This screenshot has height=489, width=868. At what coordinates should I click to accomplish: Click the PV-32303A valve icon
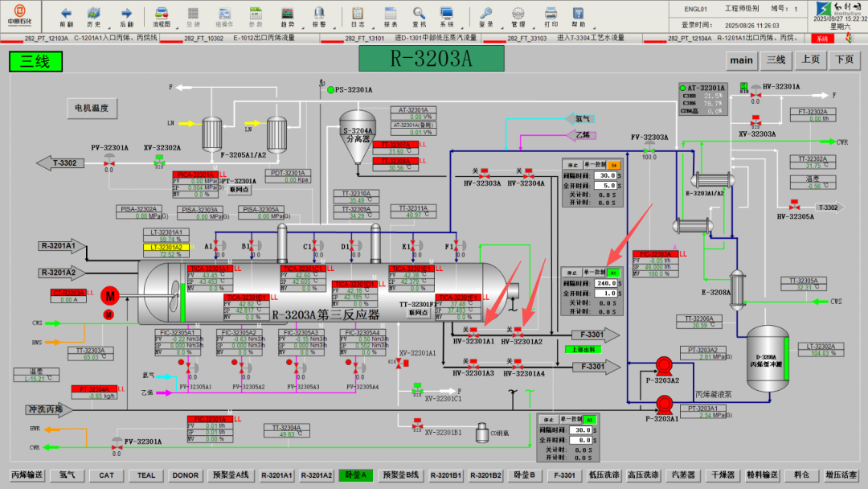point(649,150)
